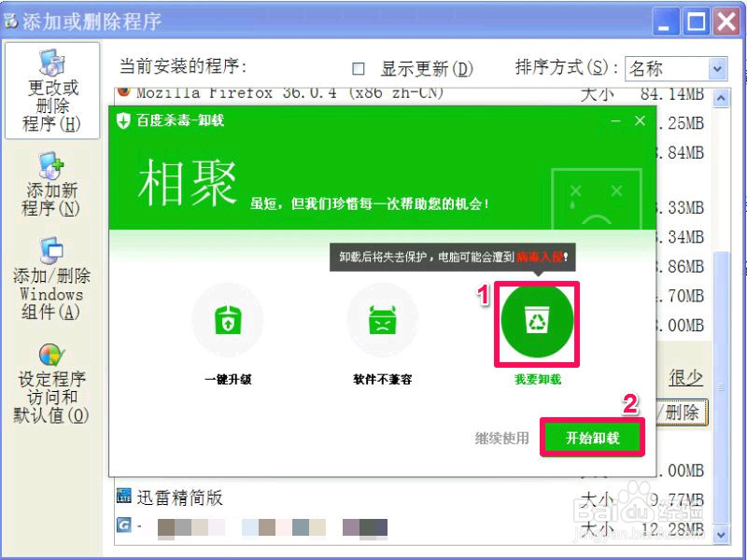Click the 卸载后将失去保护 warning tooltip
Image resolution: width=747 pixels, height=560 pixels.
453,258
